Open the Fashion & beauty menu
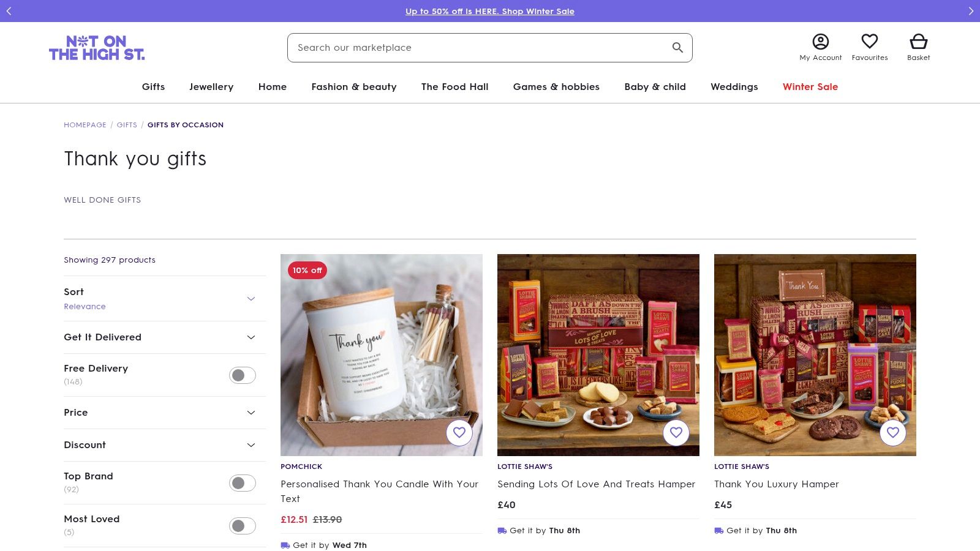The height and width of the screenshot is (551, 980). click(354, 87)
